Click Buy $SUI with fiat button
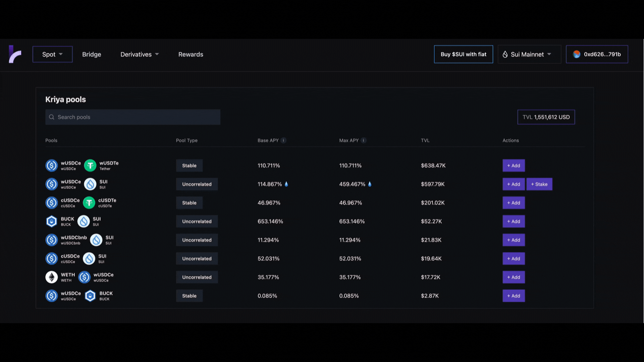 point(463,54)
